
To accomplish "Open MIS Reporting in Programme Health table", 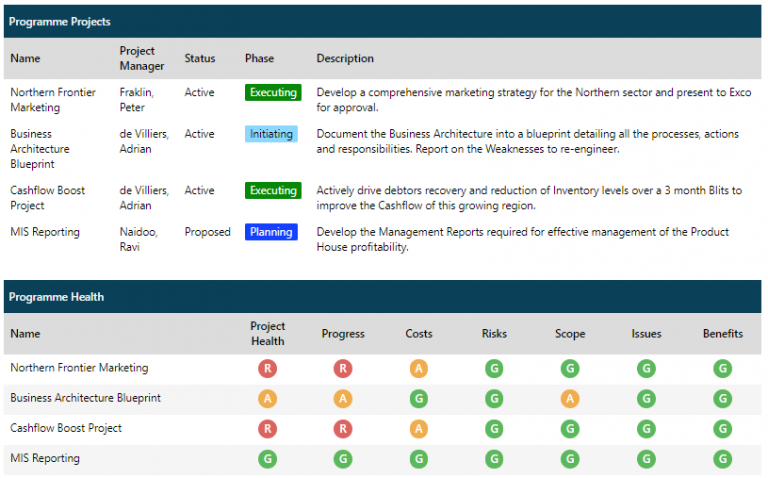I will [45, 459].
